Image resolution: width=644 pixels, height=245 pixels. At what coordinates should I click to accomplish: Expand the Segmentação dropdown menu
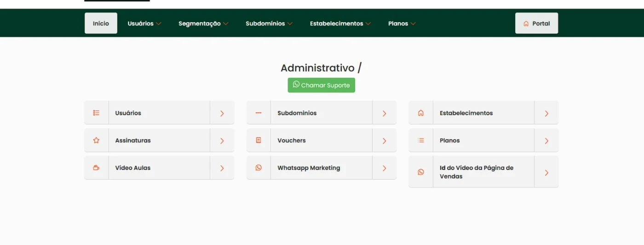click(203, 23)
